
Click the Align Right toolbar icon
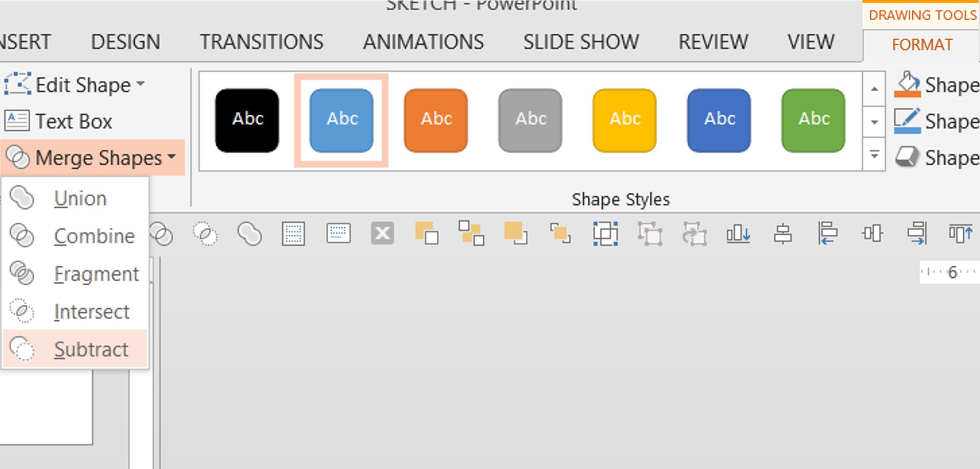point(916,234)
